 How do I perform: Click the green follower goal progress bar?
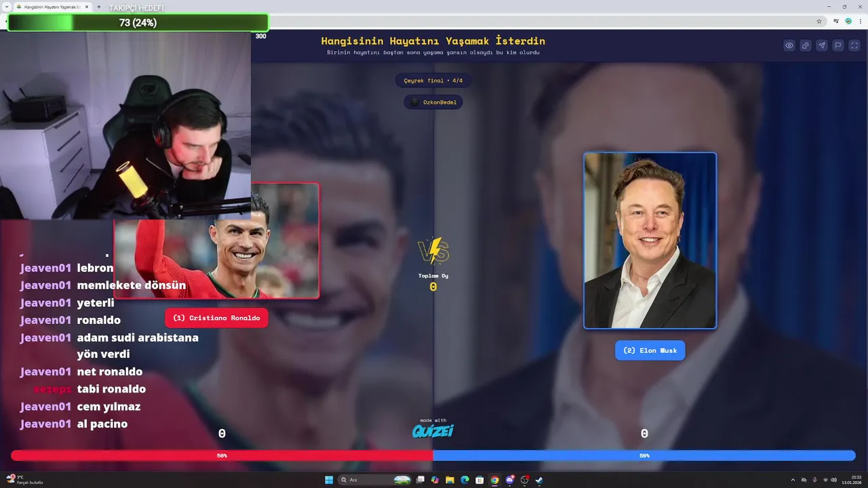(x=138, y=23)
